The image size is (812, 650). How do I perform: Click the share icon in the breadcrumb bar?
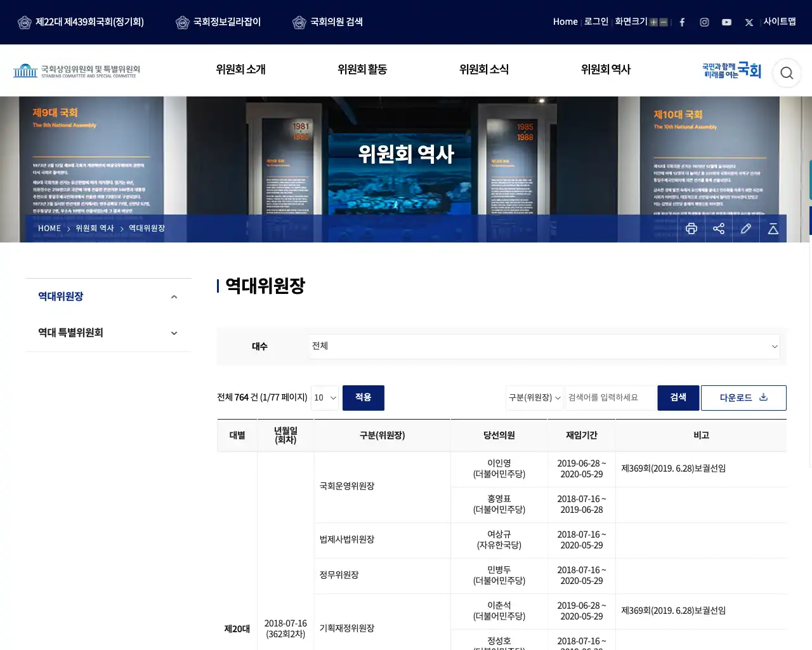[x=719, y=229]
